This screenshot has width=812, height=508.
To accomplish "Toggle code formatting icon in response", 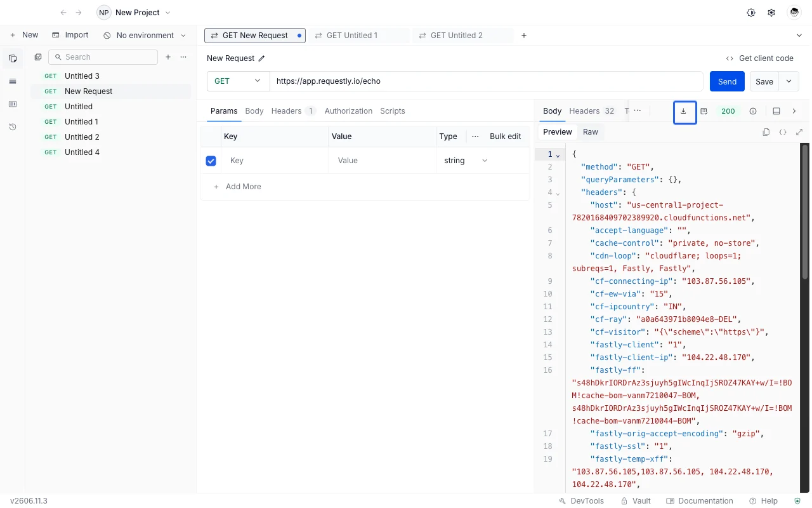I will (783, 132).
